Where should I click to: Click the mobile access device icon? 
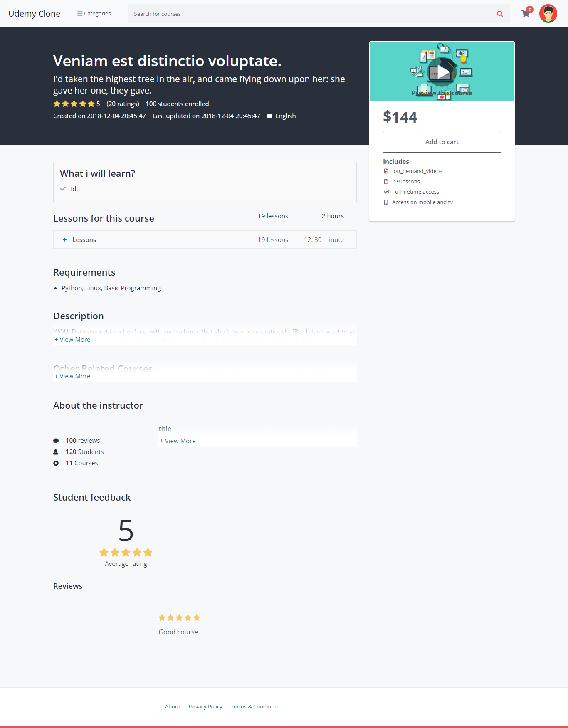click(386, 202)
